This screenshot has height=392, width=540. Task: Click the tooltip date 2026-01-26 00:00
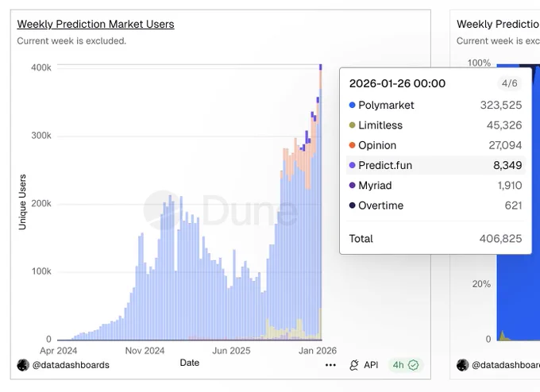[x=397, y=83]
